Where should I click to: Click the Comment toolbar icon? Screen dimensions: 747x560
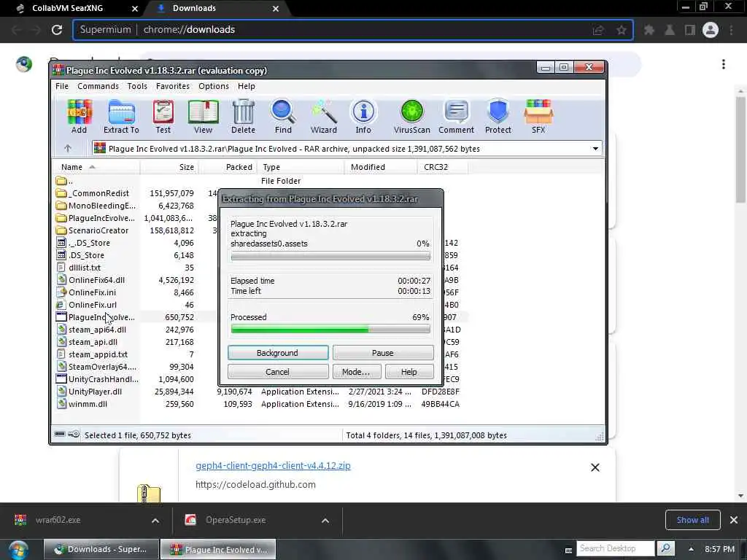click(x=456, y=117)
